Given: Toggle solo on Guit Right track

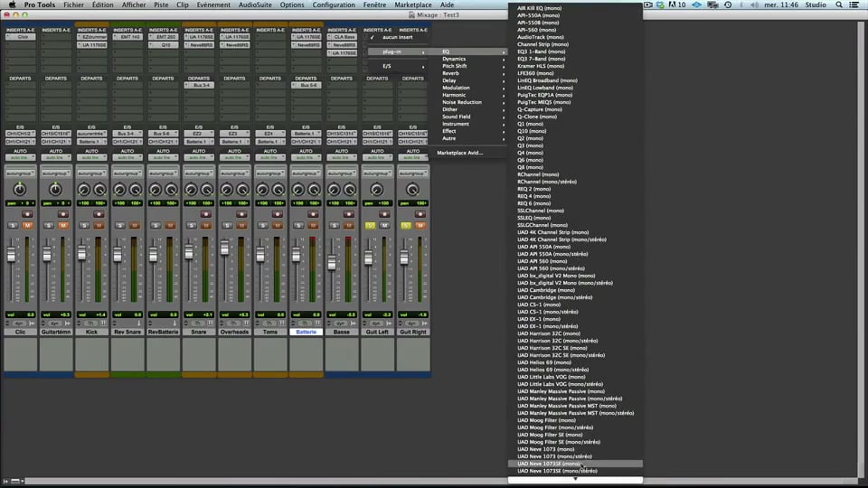Looking at the screenshot, I should click(406, 225).
